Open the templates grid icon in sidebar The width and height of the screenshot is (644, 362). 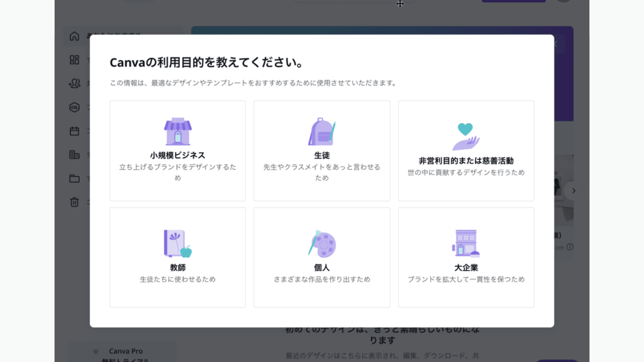pyautogui.click(x=74, y=60)
